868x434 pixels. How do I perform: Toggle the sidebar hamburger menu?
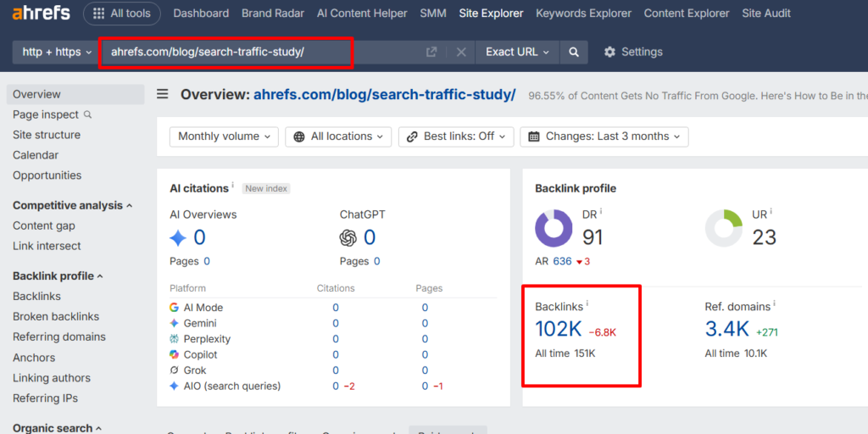click(162, 94)
